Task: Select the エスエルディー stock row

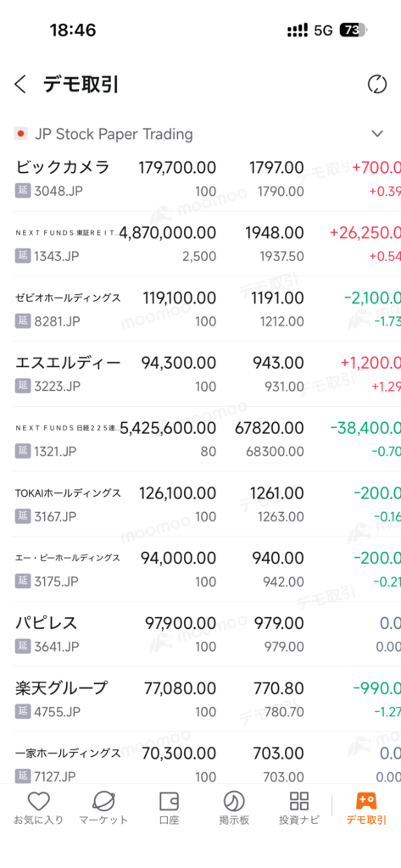Action: 200,374
